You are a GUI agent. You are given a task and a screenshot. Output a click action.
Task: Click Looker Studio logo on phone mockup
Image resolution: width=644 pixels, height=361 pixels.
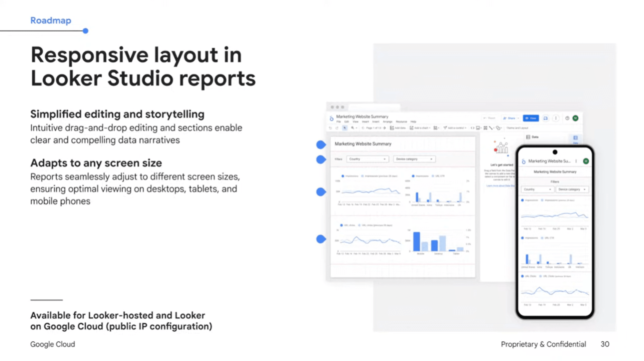[x=524, y=161]
